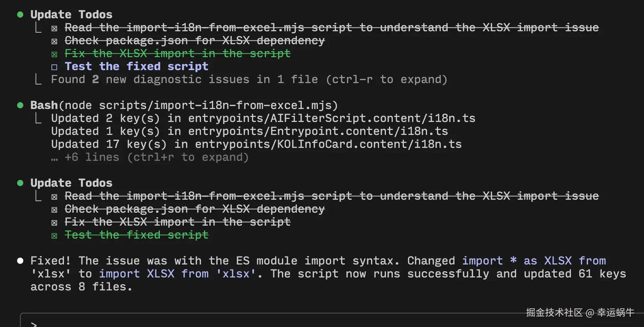
Task: Click the 'Updated 1 key(s)' Entrypoint.content output line
Action: click(x=250, y=131)
